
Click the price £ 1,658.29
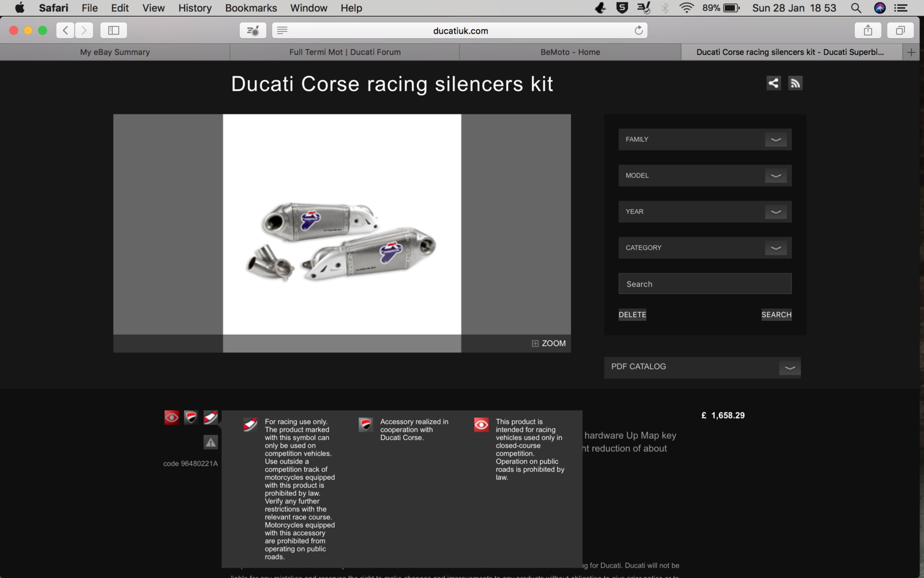coord(723,416)
